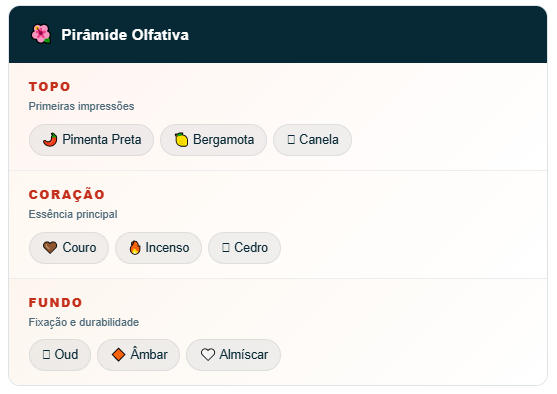Pick the Âmbar note chip
This screenshot has height=394, width=557.
(x=138, y=355)
